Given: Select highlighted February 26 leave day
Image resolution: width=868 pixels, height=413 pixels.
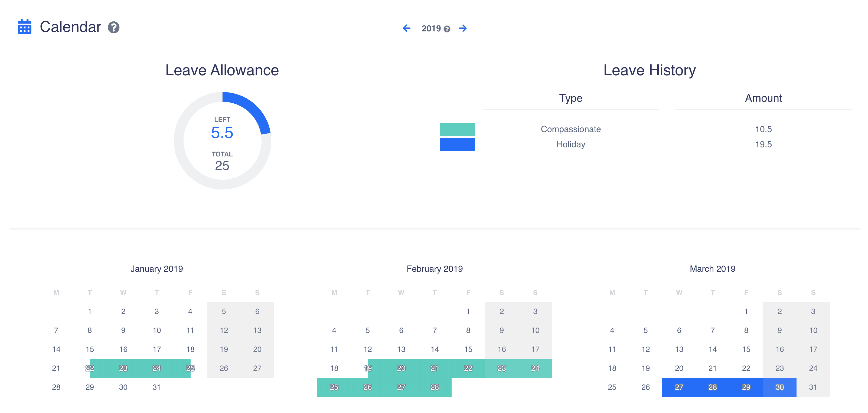Looking at the screenshot, I should point(368,387).
